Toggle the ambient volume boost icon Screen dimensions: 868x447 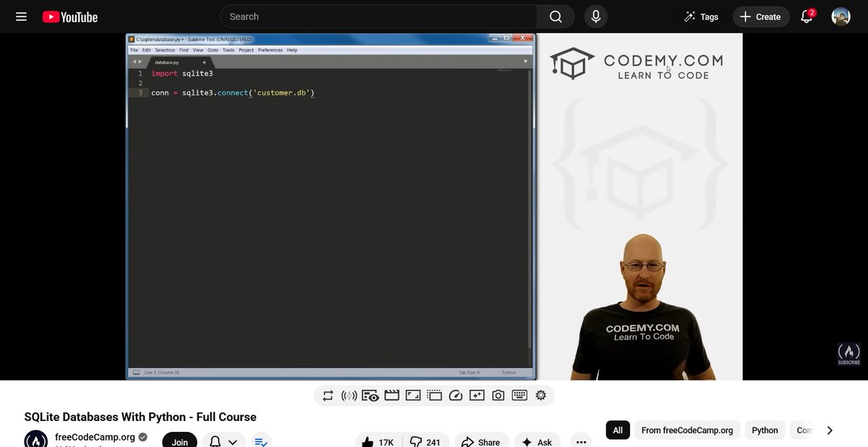click(349, 396)
